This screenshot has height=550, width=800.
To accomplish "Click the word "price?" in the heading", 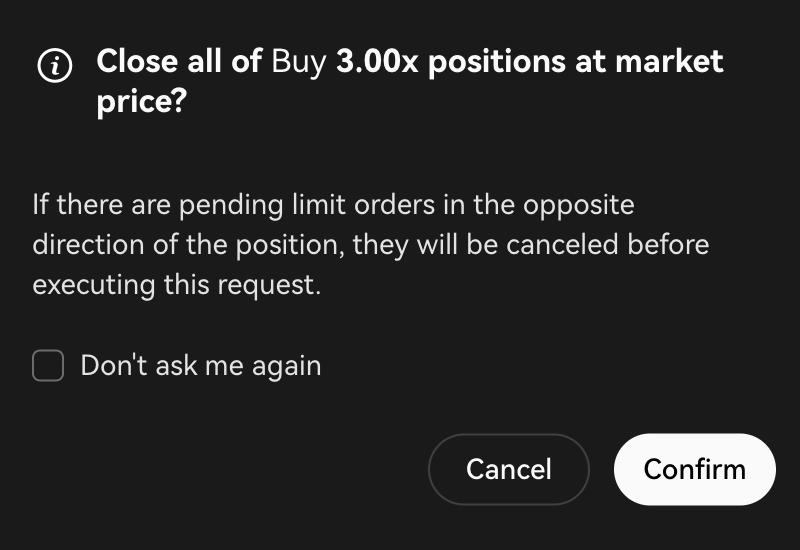I will (x=141, y=102).
